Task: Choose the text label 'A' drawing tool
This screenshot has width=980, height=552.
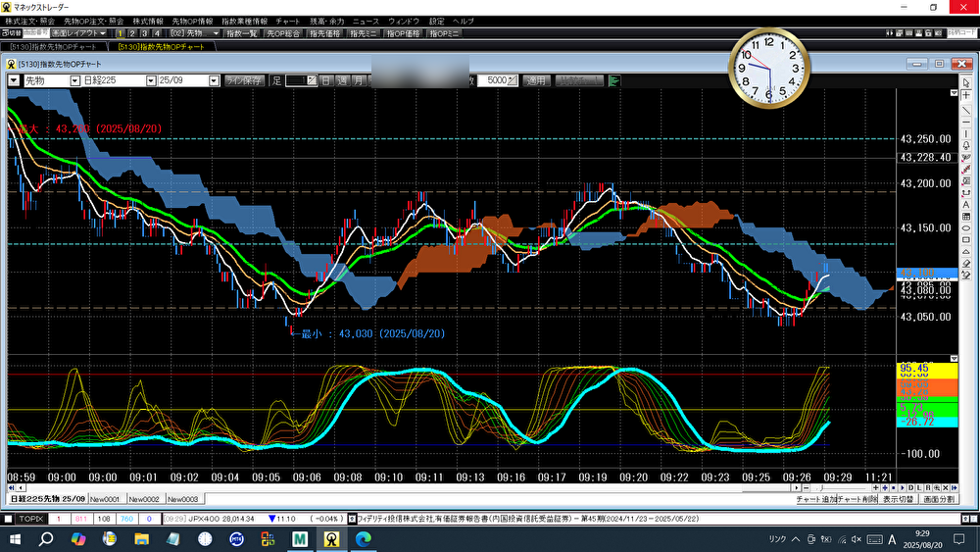Action: 966,204
